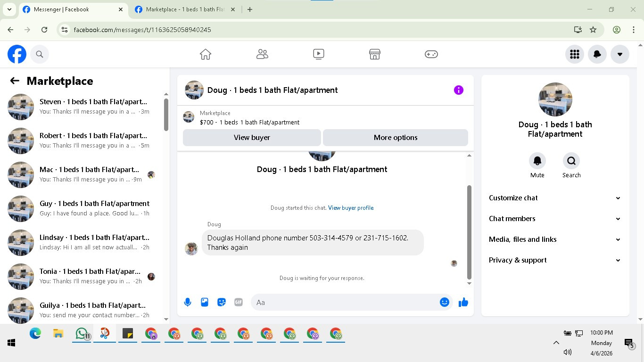Expand Media, files and links section
This screenshot has width=644, height=362.
click(x=555, y=239)
